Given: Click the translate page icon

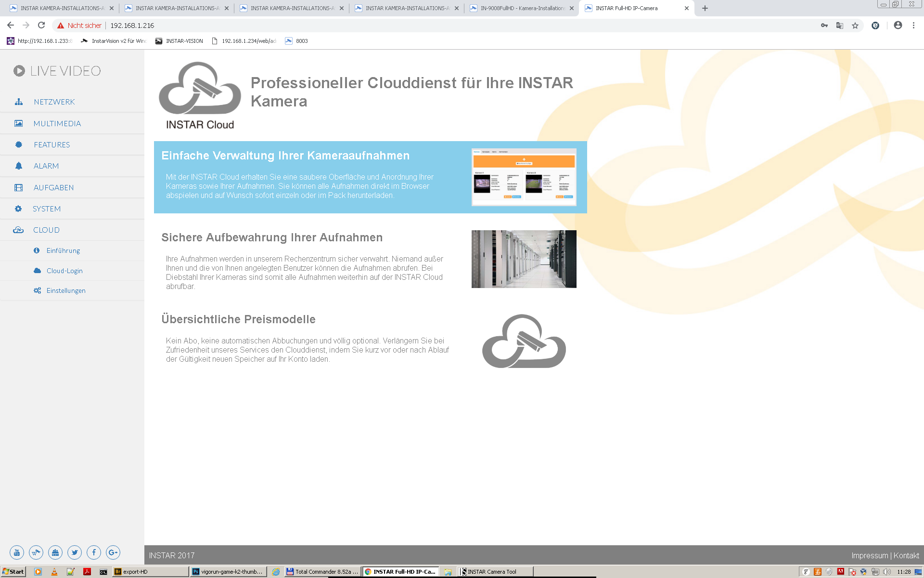Looking at the screenshot, I should 840,26.
